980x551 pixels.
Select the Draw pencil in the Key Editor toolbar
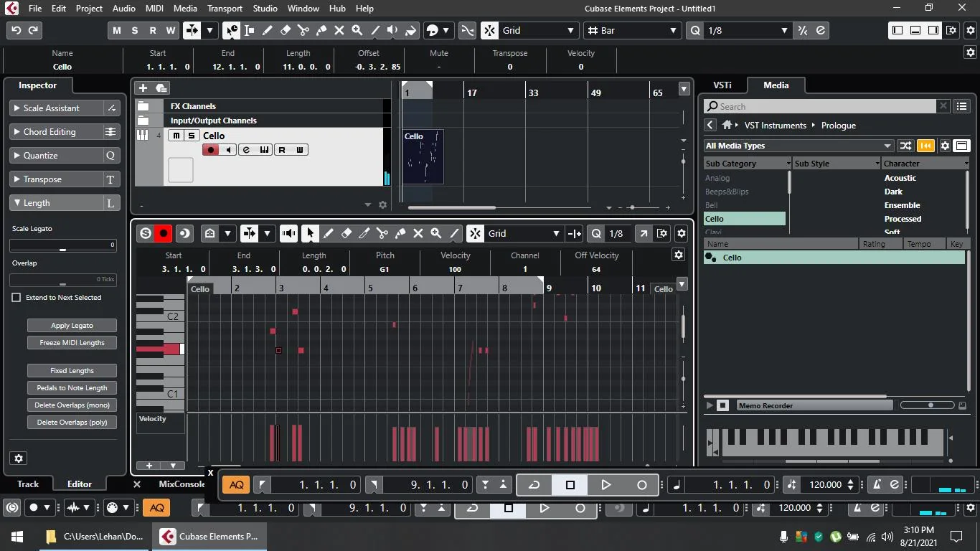click(x=329, y=233)
